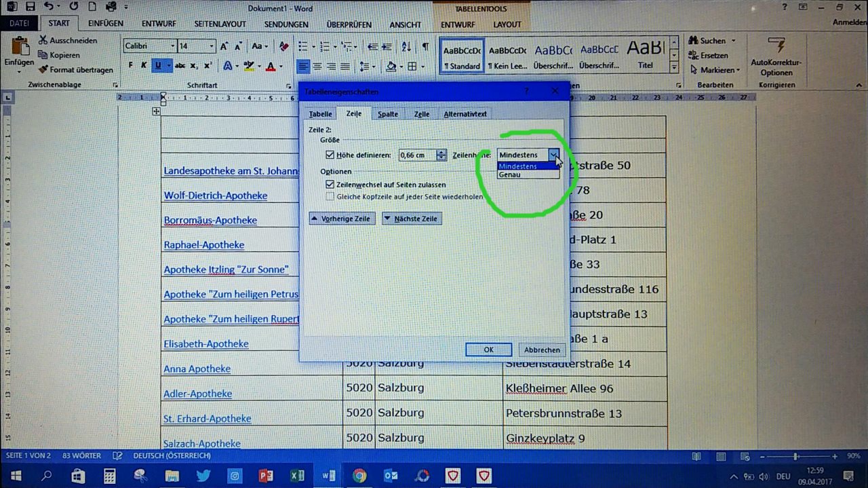Click Ersetzen in the Bearbeiten group
868x488 pixels.
pos(709,55)
